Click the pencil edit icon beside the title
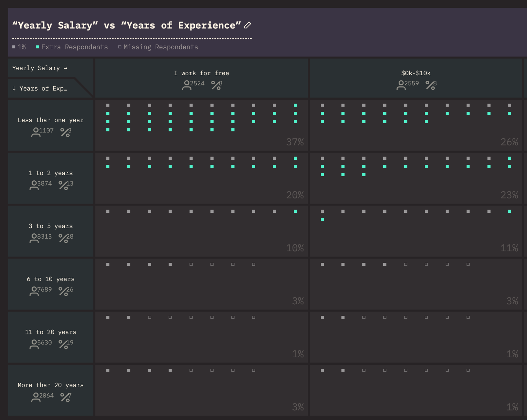Viewport: 527px width, 420px height. pos(248,25)
